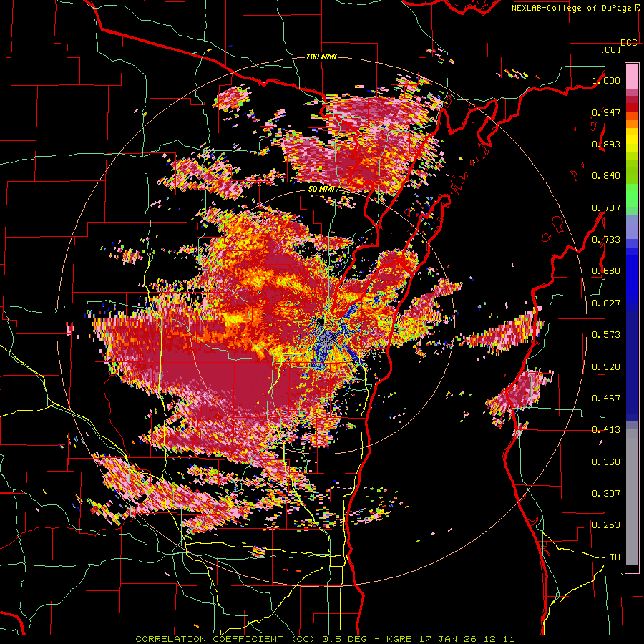Click the 0.787 legend value
Screen dimensions: 644x644
point(606,208)
